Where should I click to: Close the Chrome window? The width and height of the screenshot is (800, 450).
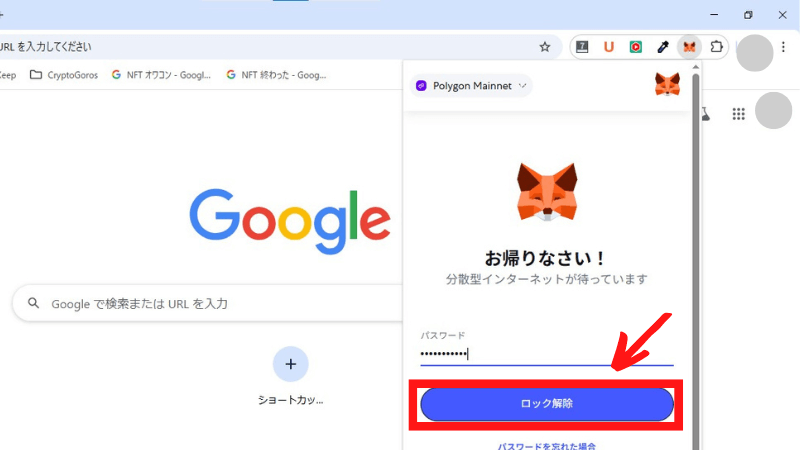tap(782, 15)
